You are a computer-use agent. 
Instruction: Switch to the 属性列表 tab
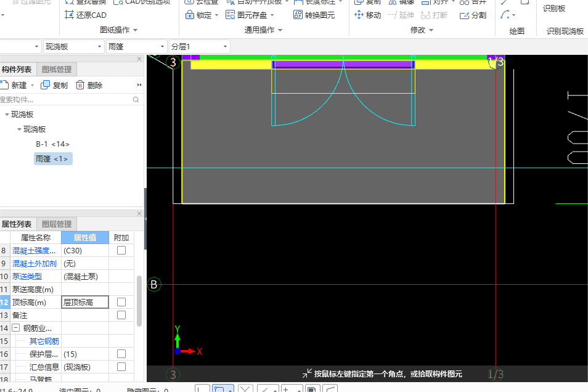[17, 224]
